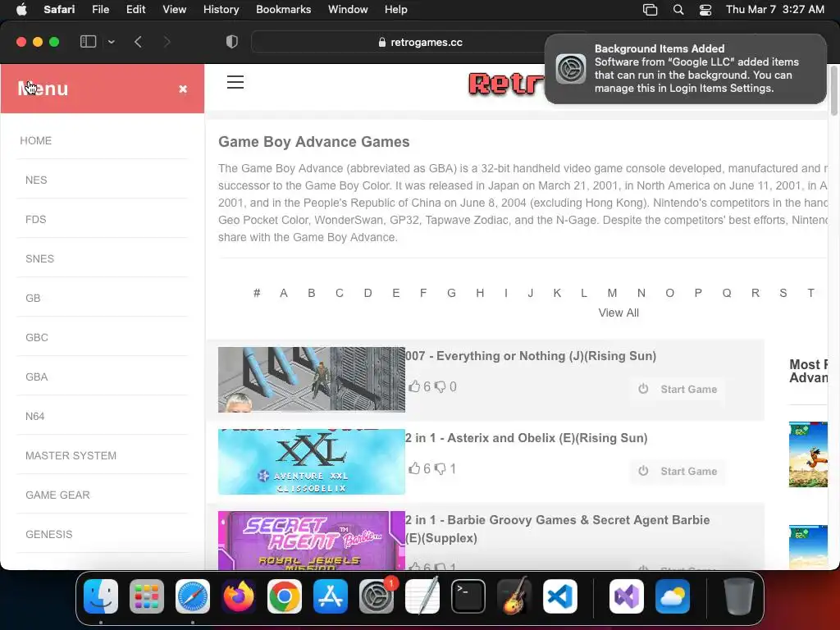Click the page vertical scrollbar

[x=833, y=90]
